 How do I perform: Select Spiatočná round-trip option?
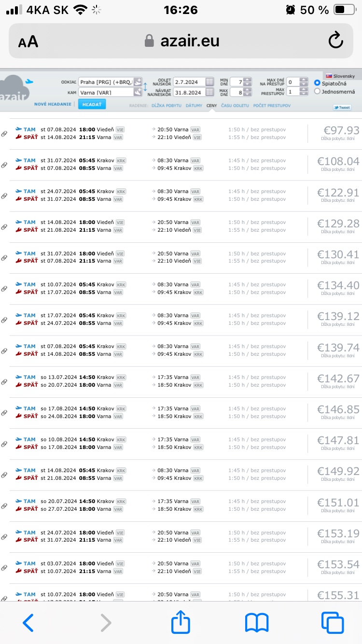318,83
